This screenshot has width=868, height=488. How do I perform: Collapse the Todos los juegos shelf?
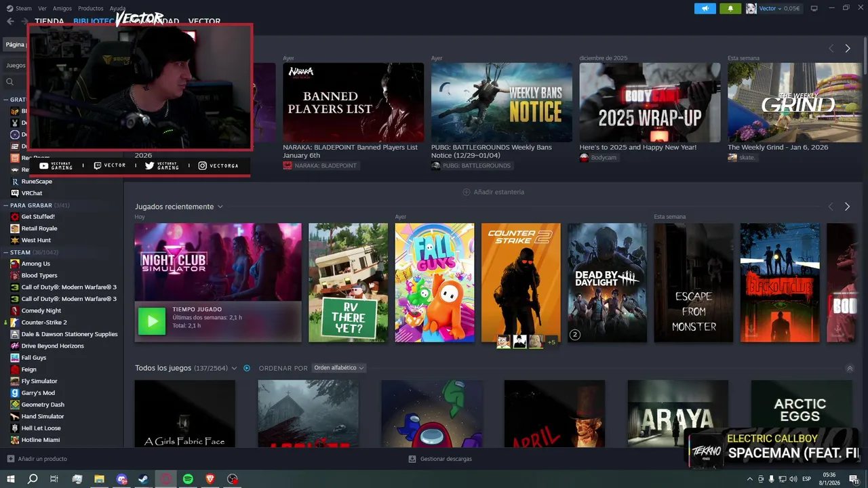click(850, 368)
